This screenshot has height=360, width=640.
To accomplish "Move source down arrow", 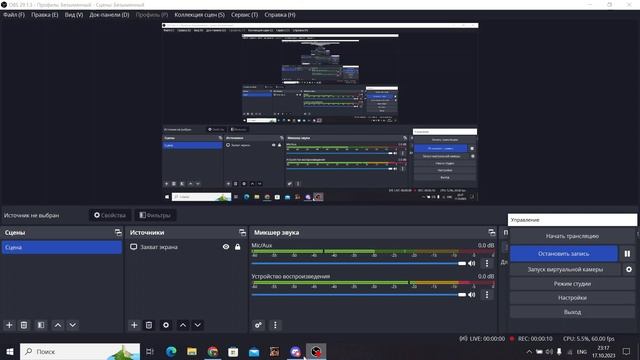I will pyautogui.click(x=198, y=325).
